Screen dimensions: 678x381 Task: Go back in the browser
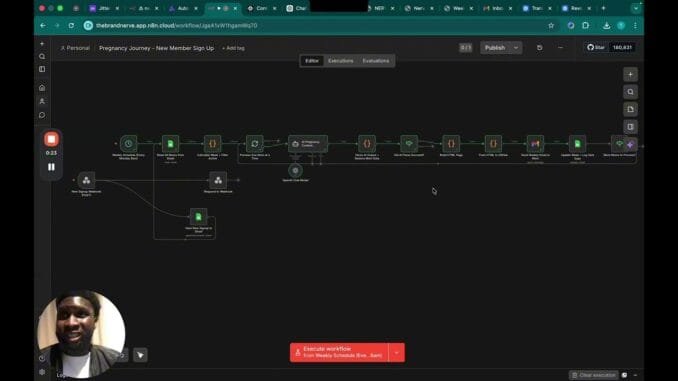pos(43,26)
